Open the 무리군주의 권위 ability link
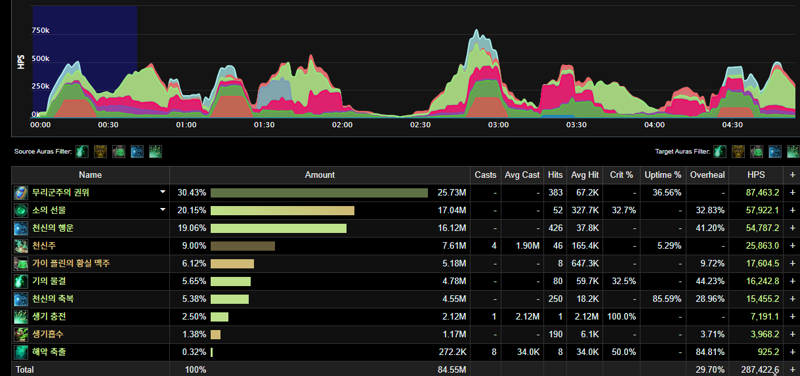The image size is (800, 376). [61, 193]
